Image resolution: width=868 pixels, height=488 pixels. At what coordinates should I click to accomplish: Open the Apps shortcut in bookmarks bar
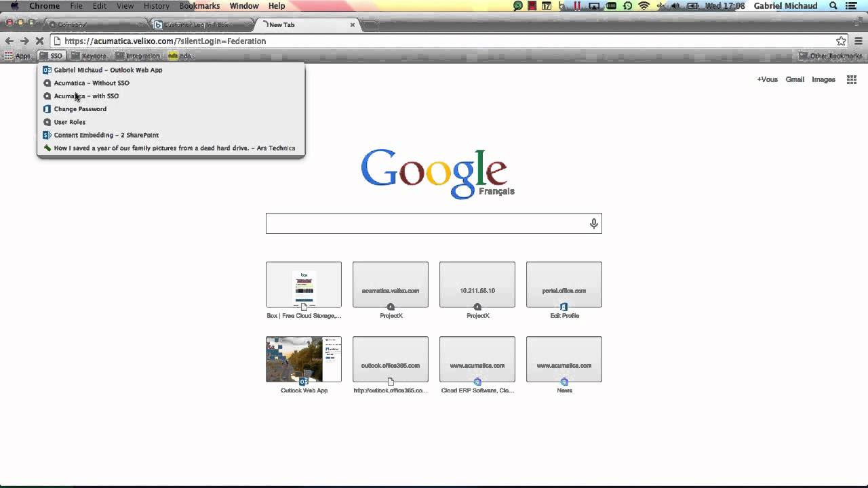(x=18, y=56)
